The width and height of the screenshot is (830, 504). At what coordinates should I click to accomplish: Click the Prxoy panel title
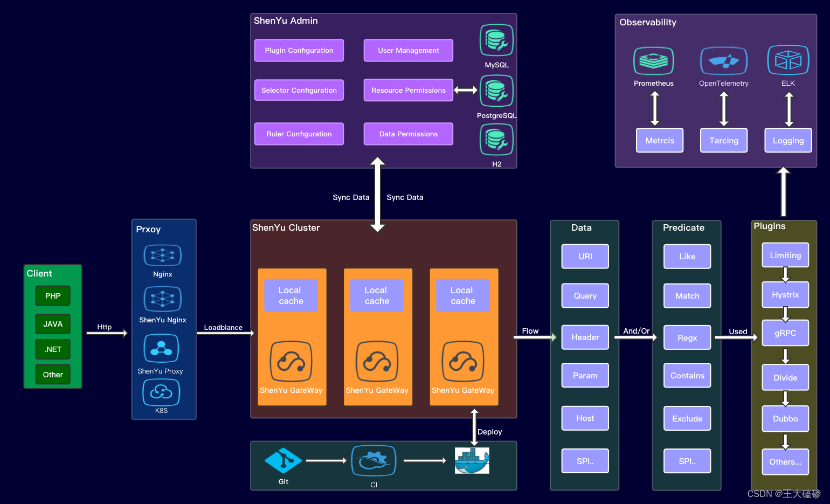tap(148, 229)
